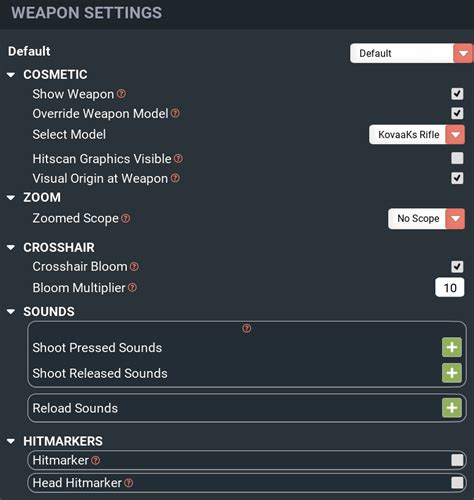Add a Shoot Pressed Sounds entry
Screen dimensions: 474x500
452,347
